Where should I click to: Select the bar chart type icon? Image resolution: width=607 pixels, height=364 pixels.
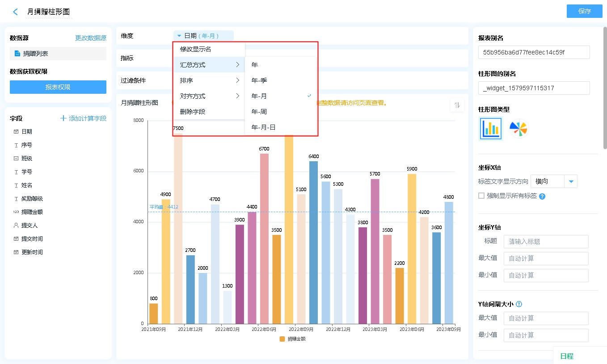(x=490, y=129)
